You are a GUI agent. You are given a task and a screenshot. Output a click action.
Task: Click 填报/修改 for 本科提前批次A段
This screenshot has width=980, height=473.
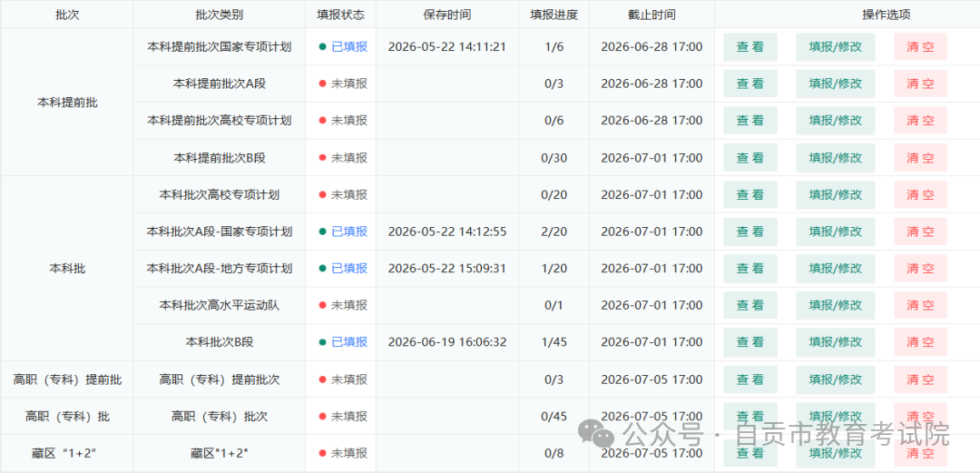835,84
